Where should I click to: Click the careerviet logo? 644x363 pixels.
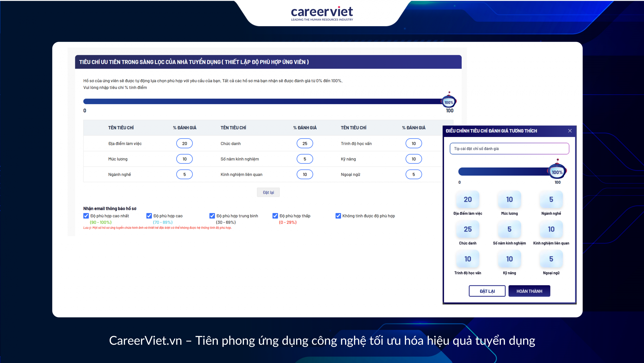[x=322, y=13]
